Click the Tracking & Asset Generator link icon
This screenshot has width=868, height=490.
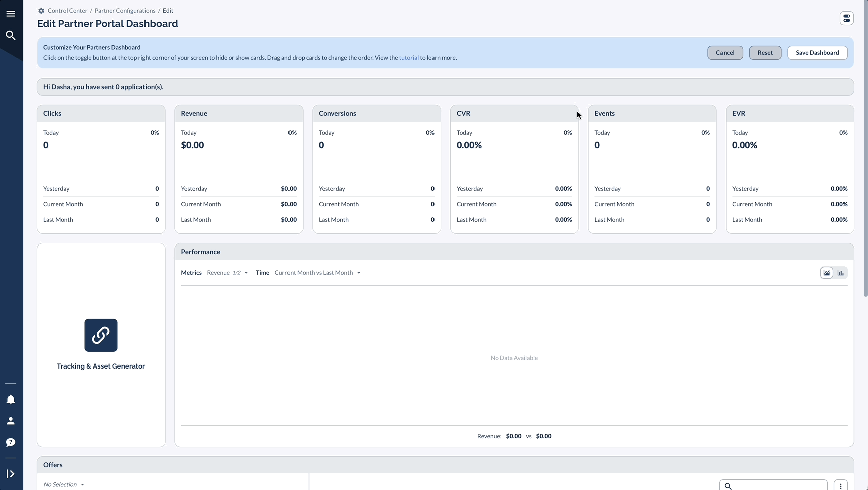[x=101, y=335]
